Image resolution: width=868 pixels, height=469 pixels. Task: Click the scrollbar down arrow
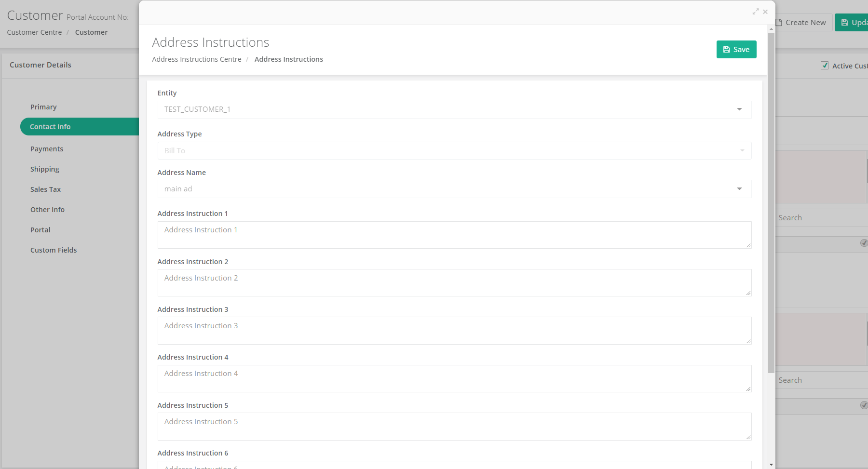pyautogui.click(x=771, y=465)
